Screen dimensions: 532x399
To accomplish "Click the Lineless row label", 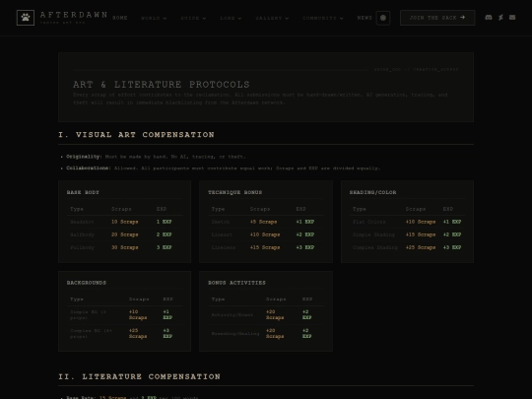I will 224,247.
